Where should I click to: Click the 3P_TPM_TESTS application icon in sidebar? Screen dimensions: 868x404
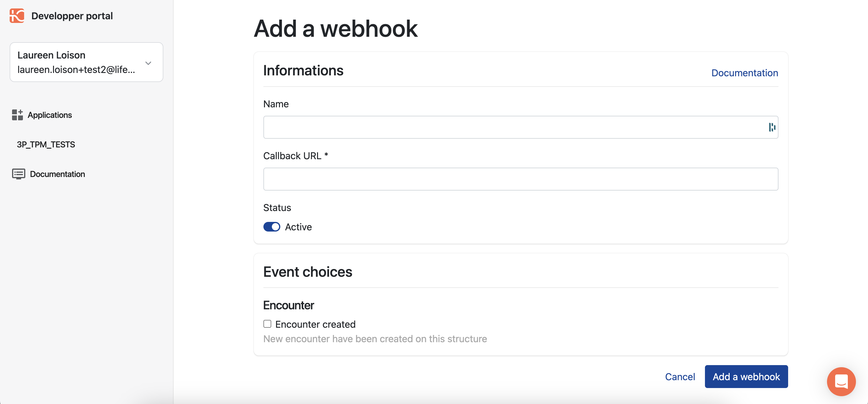click(46, 144)
